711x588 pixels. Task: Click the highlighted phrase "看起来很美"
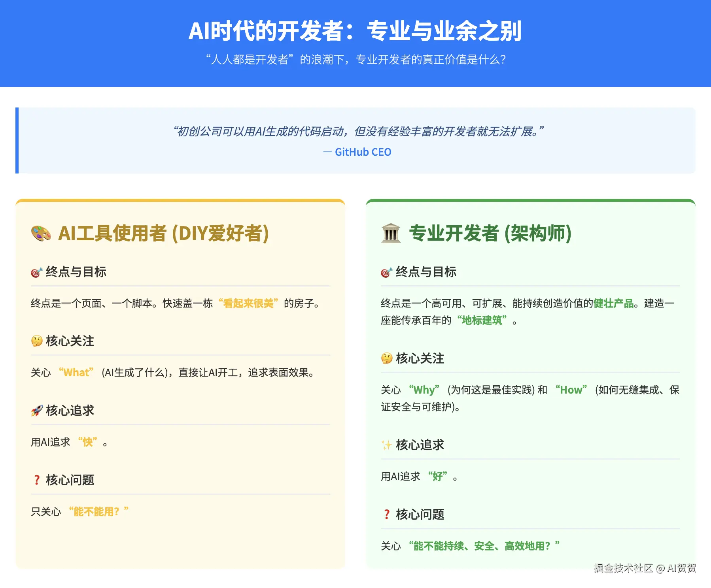[248, 303]
